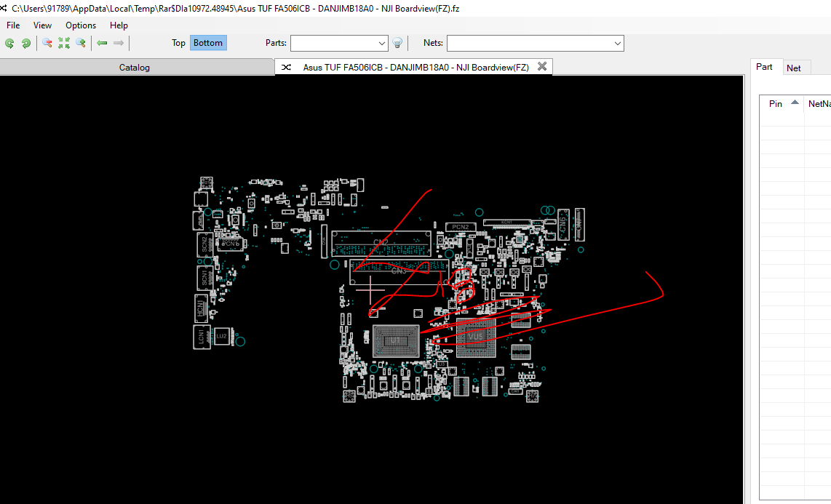Open the View menu
831x504 pixels.
point(42,25)
